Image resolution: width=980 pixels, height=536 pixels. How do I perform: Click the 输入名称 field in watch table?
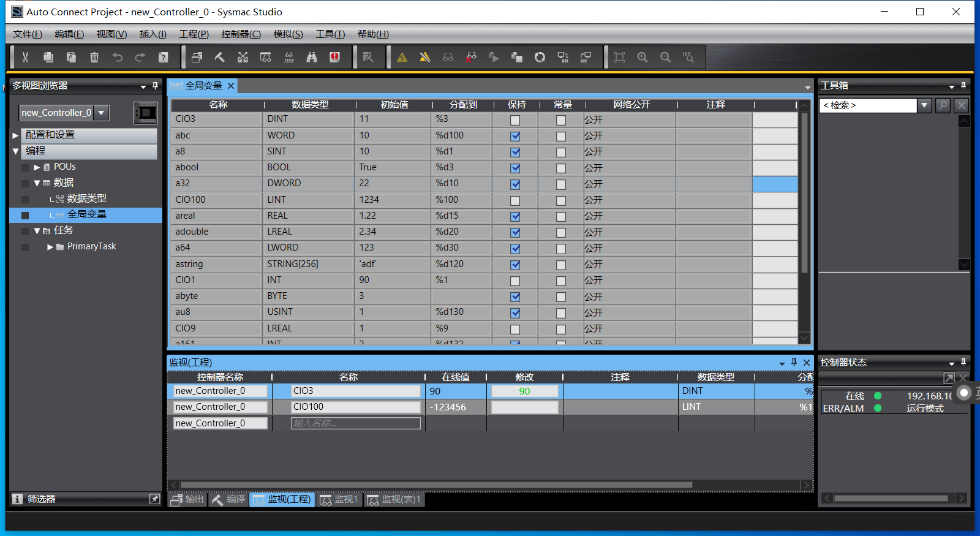point(355,423)
